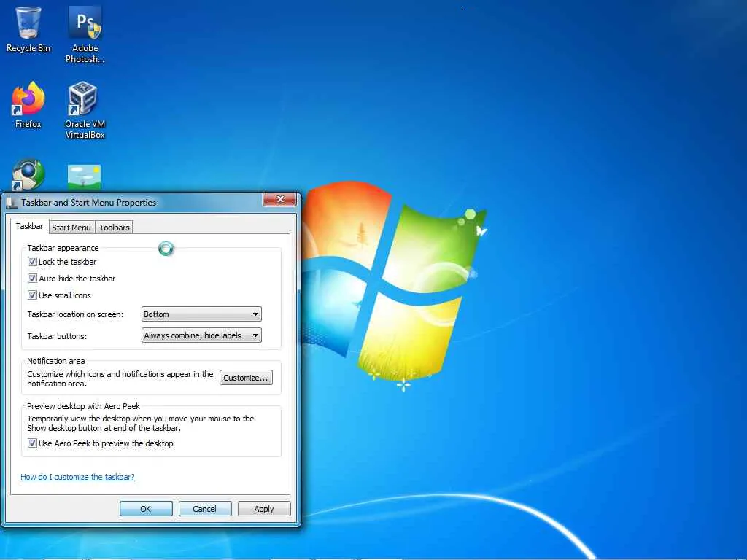Select the Chromium globe desktop shortcut
This screenshot has height=560, width=747.
click(28, 174)
